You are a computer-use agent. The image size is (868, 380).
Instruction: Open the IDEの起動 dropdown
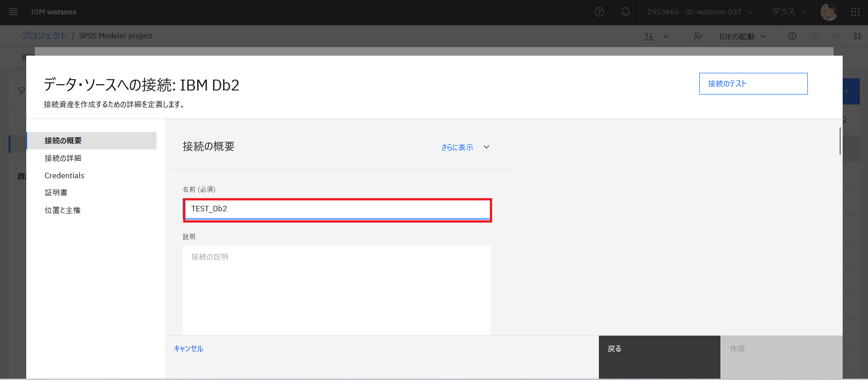pos(742,37)
